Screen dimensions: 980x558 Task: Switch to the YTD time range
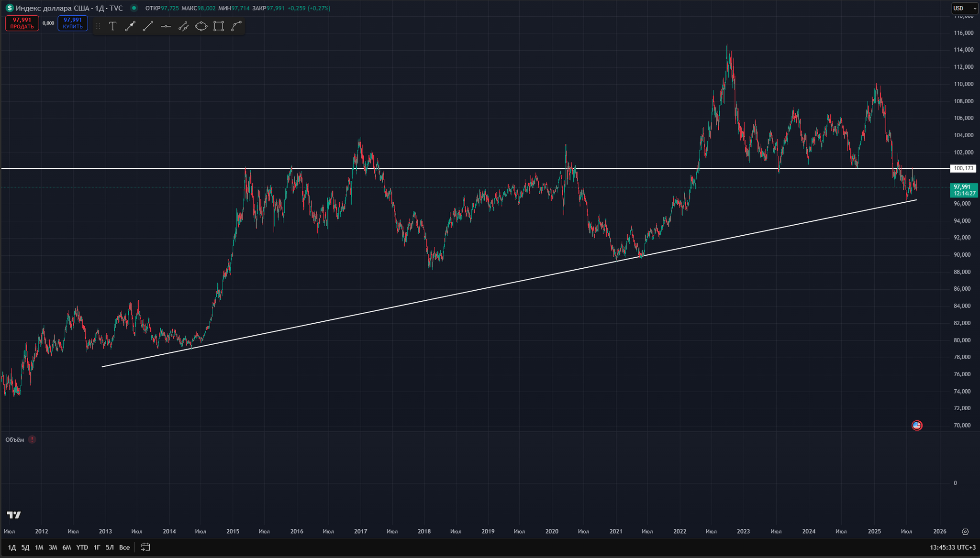point(82,547)
